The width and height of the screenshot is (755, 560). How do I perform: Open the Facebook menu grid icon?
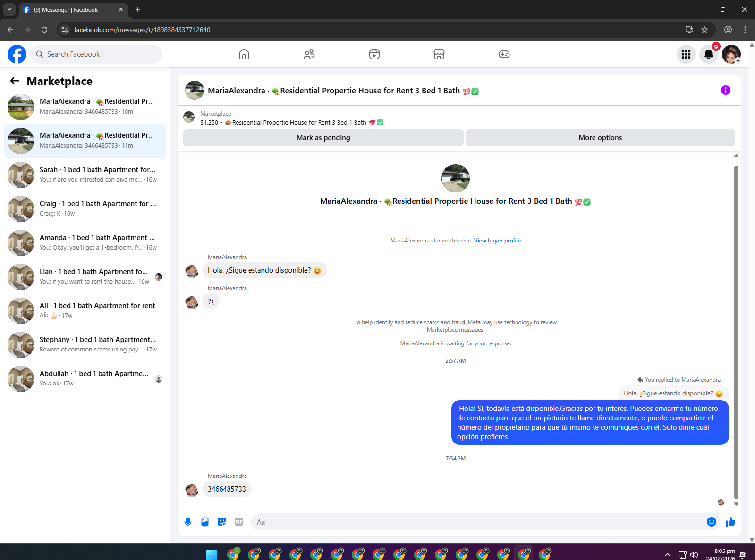(686, 54)
